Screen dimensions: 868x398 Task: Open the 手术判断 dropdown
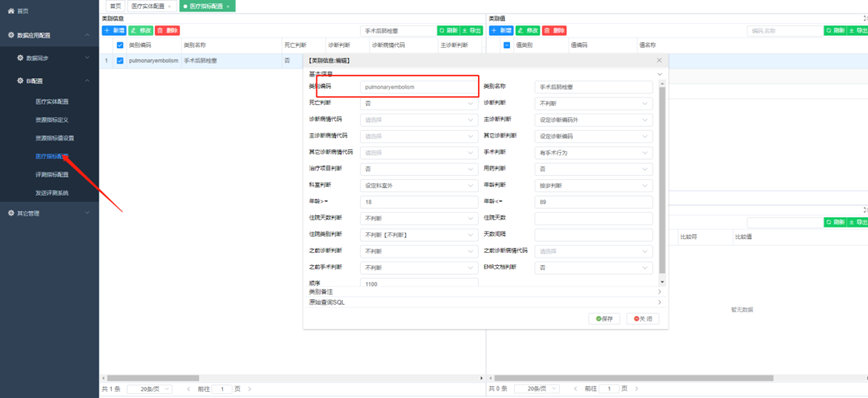coord(594,153)
